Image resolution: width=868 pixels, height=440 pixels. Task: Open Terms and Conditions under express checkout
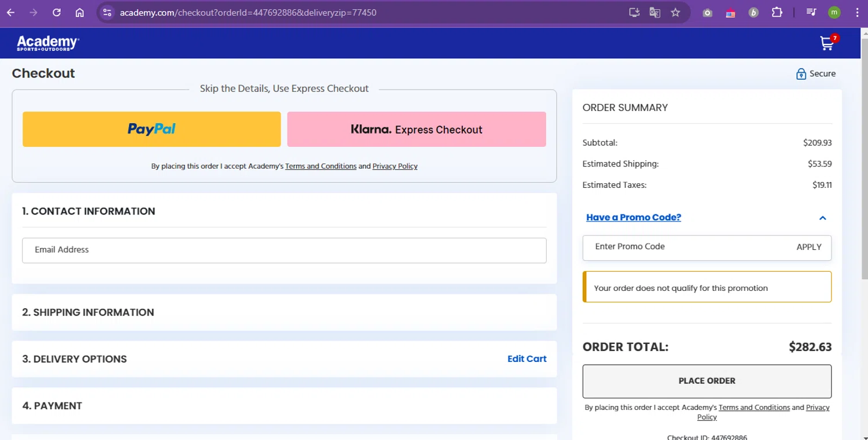(x=321, y=166)
